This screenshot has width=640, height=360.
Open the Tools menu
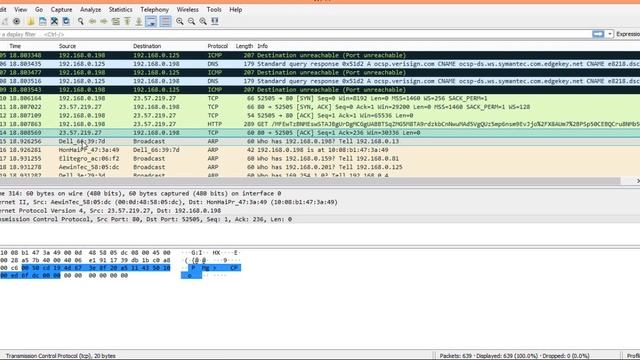(214, 9)
